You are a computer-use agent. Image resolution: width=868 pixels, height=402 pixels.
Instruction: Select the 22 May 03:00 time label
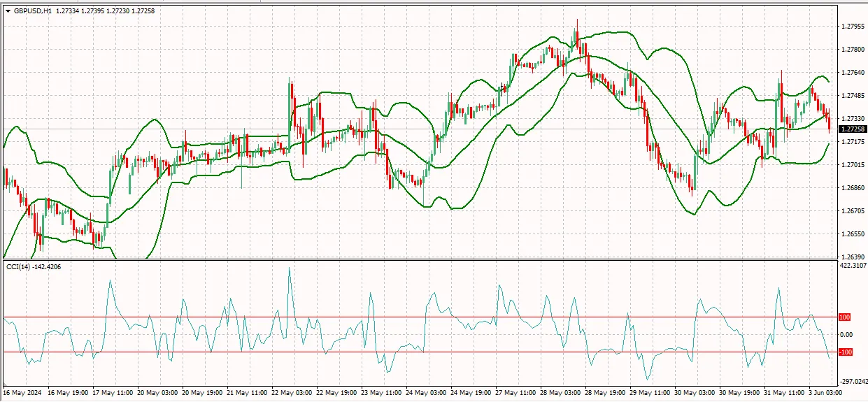point(291,393)
